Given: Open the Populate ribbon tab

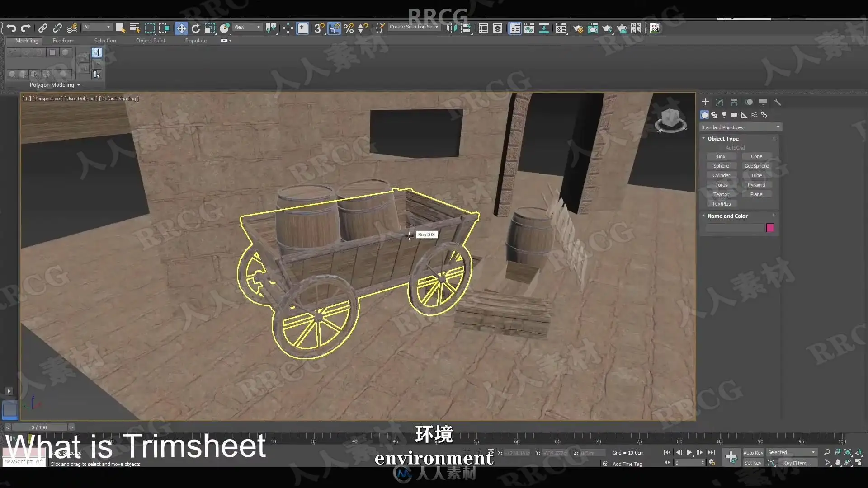Looking at the screenshot, I should (196, 41).
